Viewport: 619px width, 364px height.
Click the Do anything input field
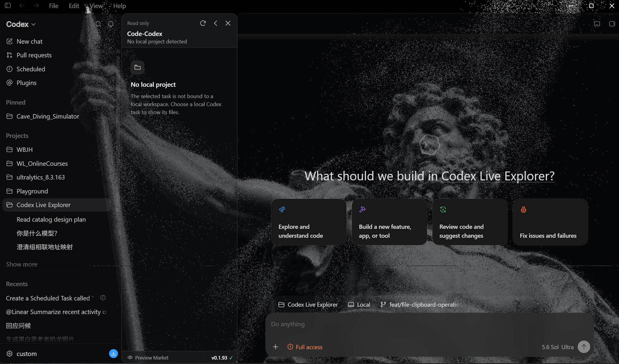coord(429,324)
